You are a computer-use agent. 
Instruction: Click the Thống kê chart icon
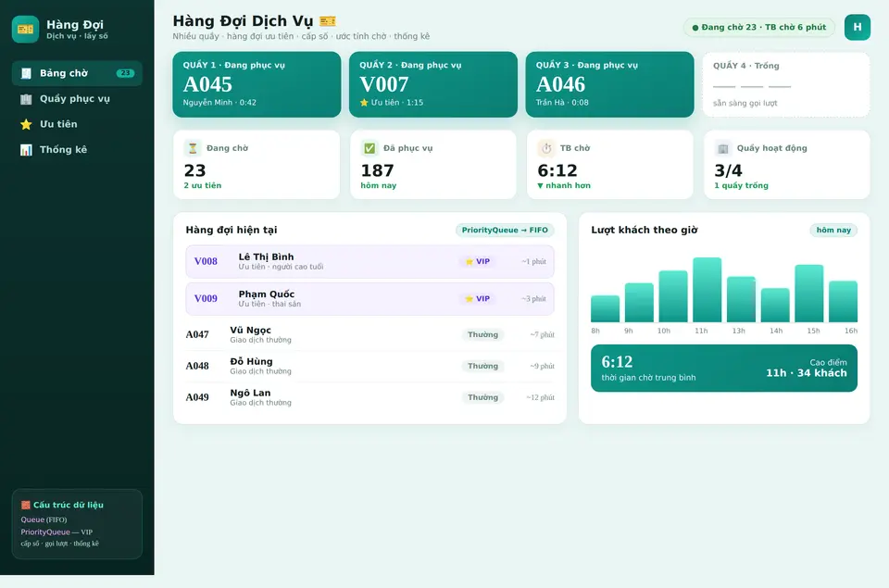tap(26, 150)
